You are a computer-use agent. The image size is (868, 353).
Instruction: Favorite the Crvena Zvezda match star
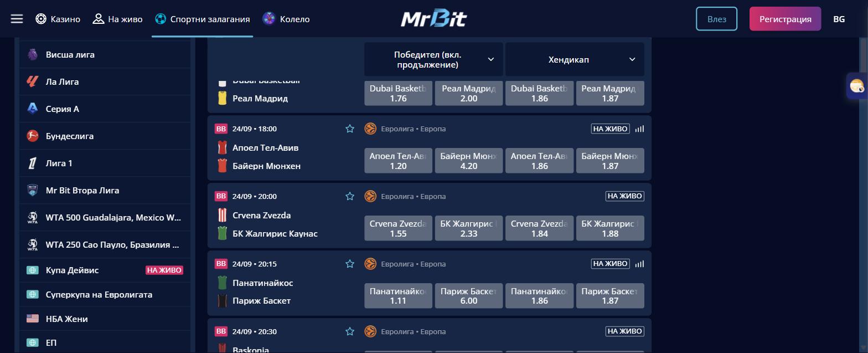click(x=350, y=196)
